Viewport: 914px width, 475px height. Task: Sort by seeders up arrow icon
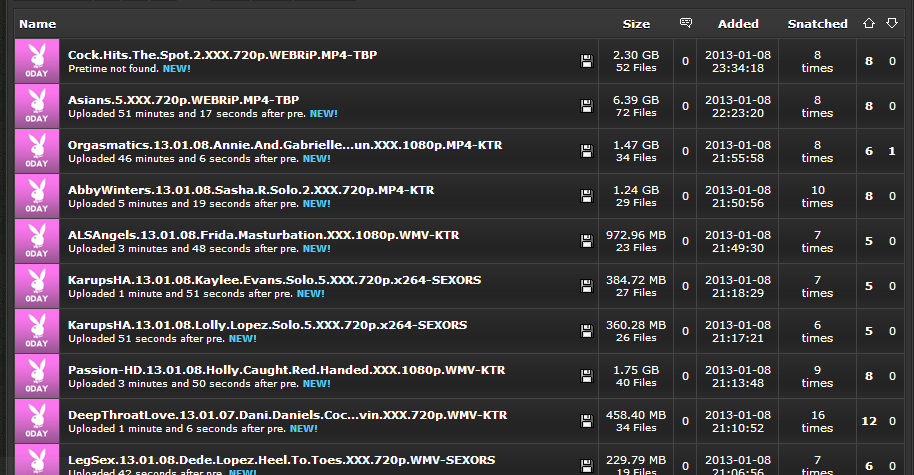pyautogui.click(x=868, y=23)
